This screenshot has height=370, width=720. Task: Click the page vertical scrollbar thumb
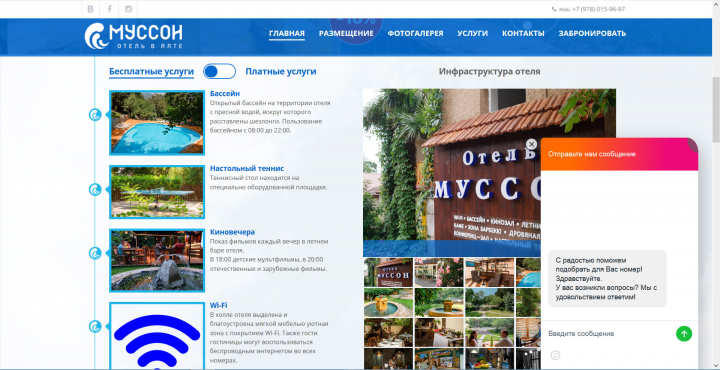point(715,109)
